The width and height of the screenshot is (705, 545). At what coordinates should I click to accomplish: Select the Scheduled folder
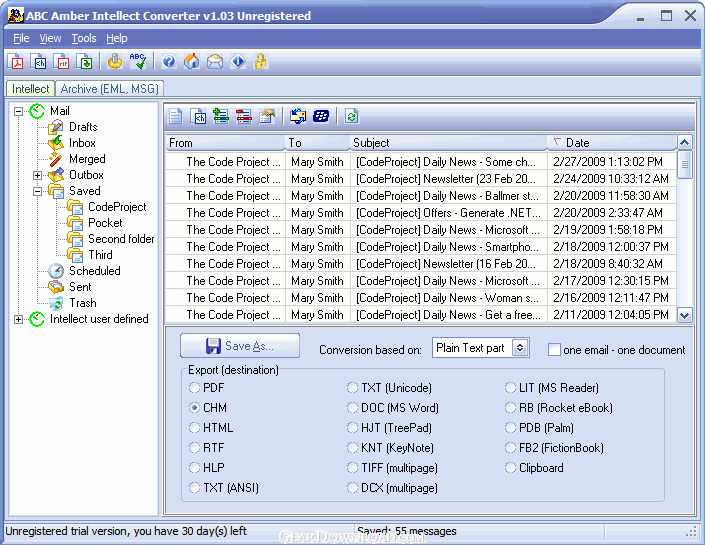pyautogui.click(x=94, y=271)
